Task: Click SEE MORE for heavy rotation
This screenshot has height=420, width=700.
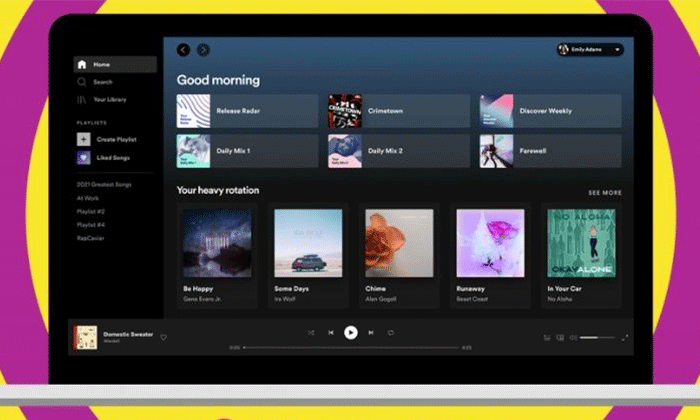Action: pyautogui.click(x=605, y=193)
